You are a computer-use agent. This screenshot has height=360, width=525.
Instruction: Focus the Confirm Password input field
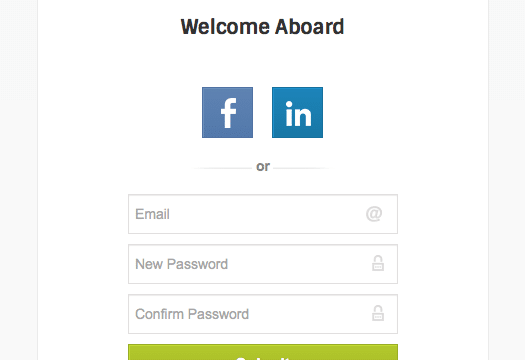263,314
